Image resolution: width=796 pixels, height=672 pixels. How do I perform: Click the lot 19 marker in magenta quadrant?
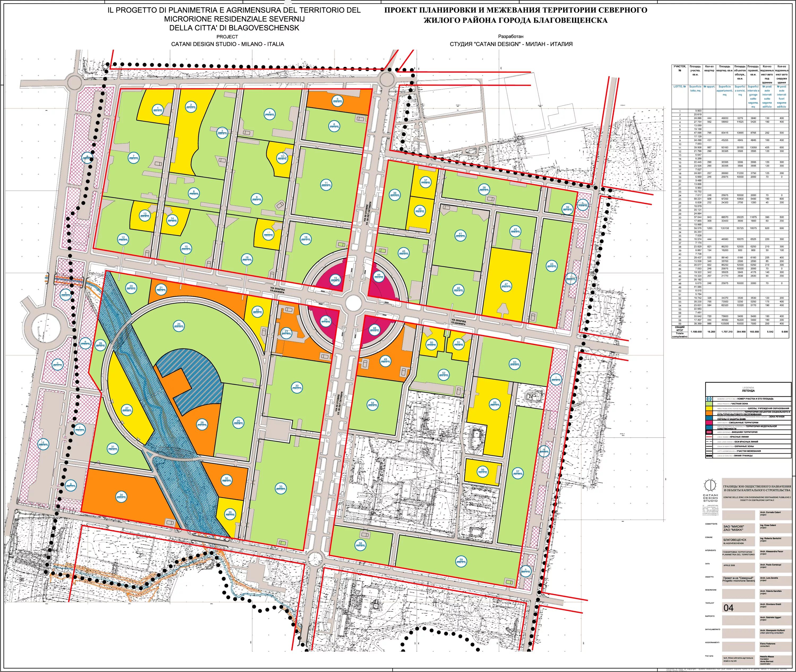pyautogui.click(x=336, y=280)
